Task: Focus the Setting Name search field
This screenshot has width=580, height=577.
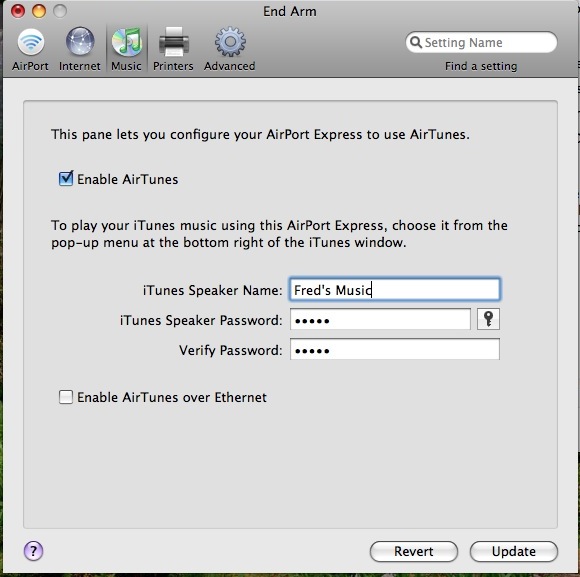Action: (x=481, y=42)
